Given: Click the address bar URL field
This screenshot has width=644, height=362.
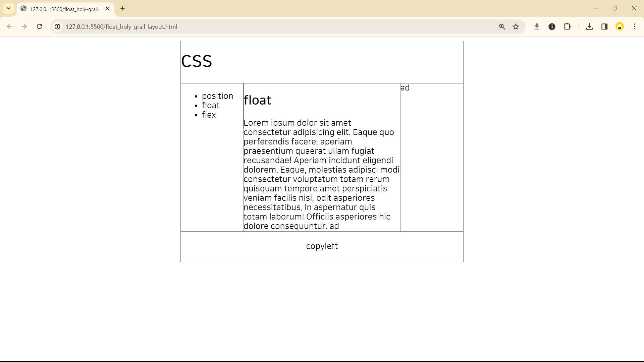Looking at the screenshot, I should click(x=268, y=26).
